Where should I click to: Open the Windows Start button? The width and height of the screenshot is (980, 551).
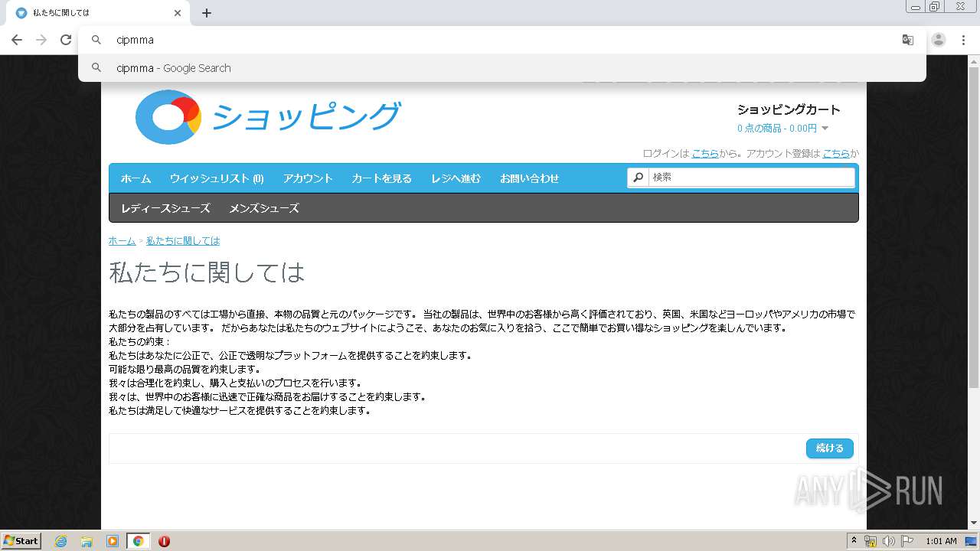click(x=21, y=541)
